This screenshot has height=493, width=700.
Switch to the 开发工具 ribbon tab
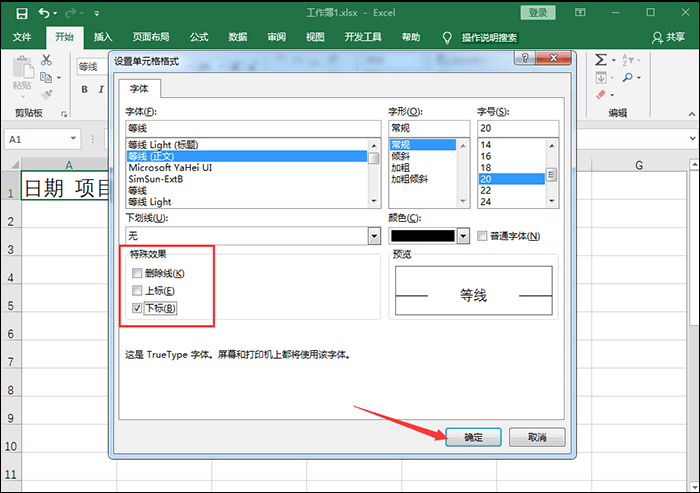pyautogui.click(x=363, y=37)
